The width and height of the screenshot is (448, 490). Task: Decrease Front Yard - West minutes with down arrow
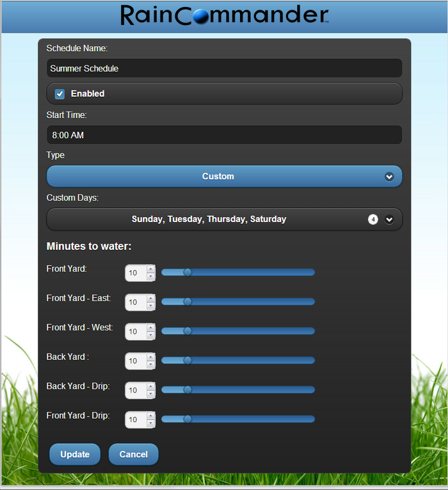(151, 335)
